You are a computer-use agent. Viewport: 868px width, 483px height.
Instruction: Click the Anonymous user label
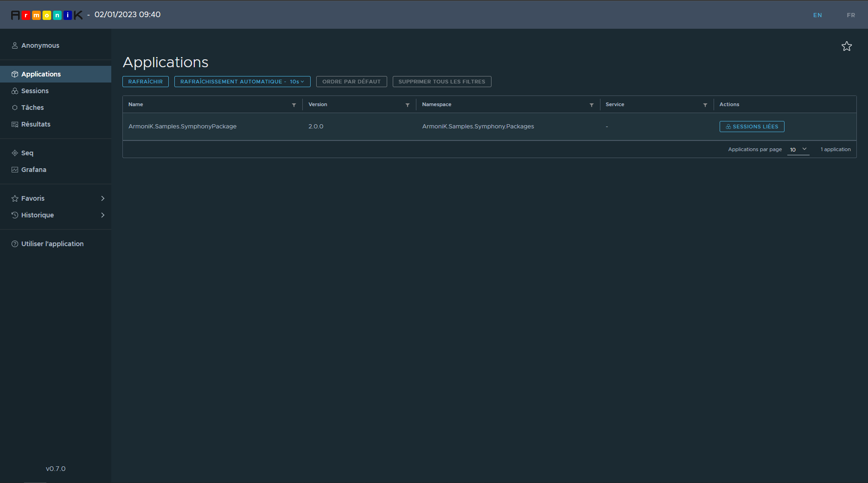coord(40,45)
